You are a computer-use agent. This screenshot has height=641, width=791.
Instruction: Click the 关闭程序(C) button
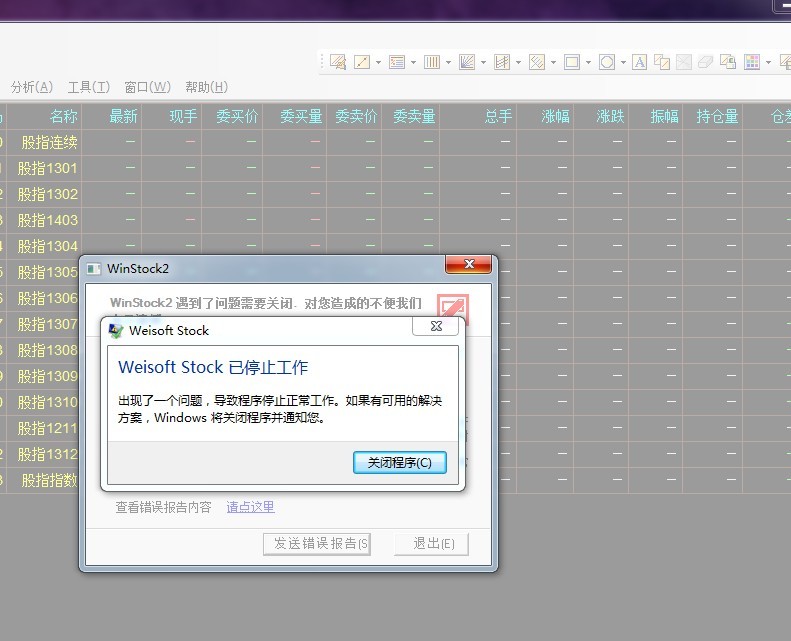(x=399, y=463)
